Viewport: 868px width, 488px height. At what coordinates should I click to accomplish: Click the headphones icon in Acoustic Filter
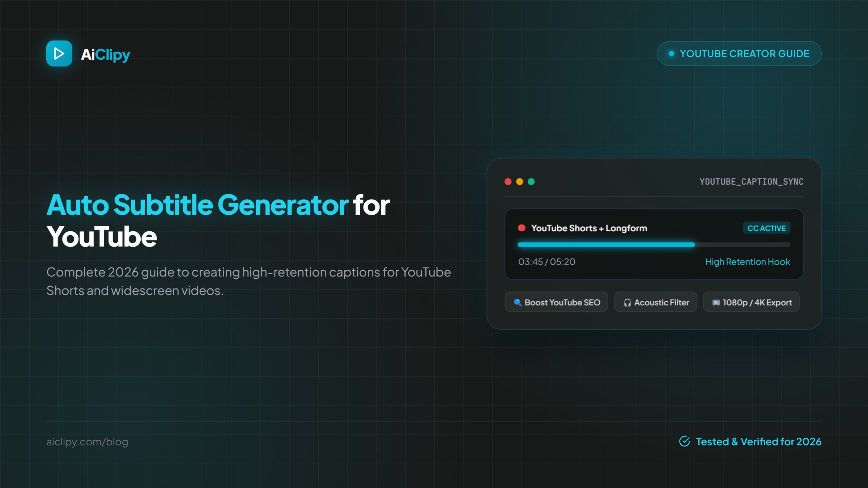click(627, 303)
